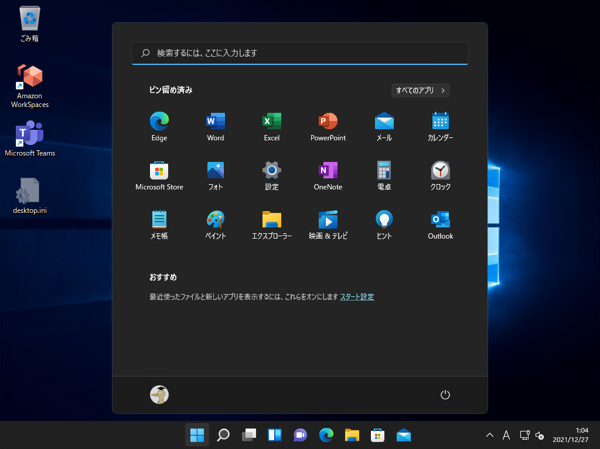600x449 pixels.
Task: Open Mail from the taskbar
Action: (404, 435)
